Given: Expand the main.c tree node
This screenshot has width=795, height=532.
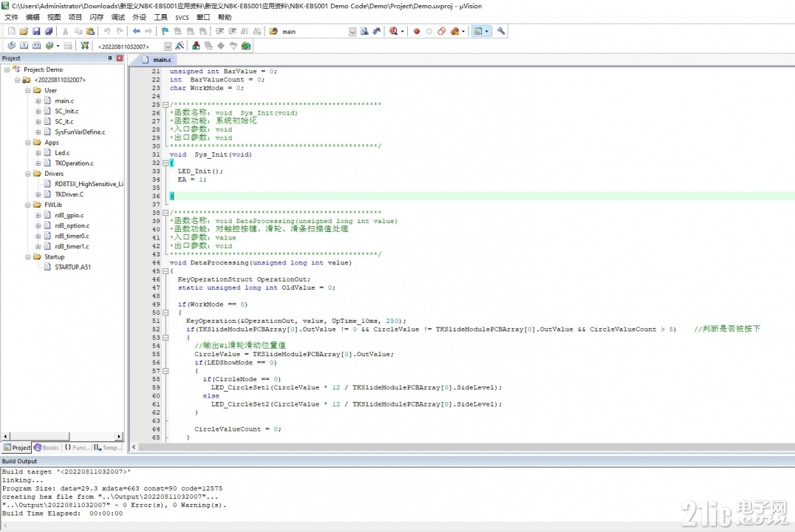Looking at the screenshot, I should pyautogui.click(x=38, y=101).
